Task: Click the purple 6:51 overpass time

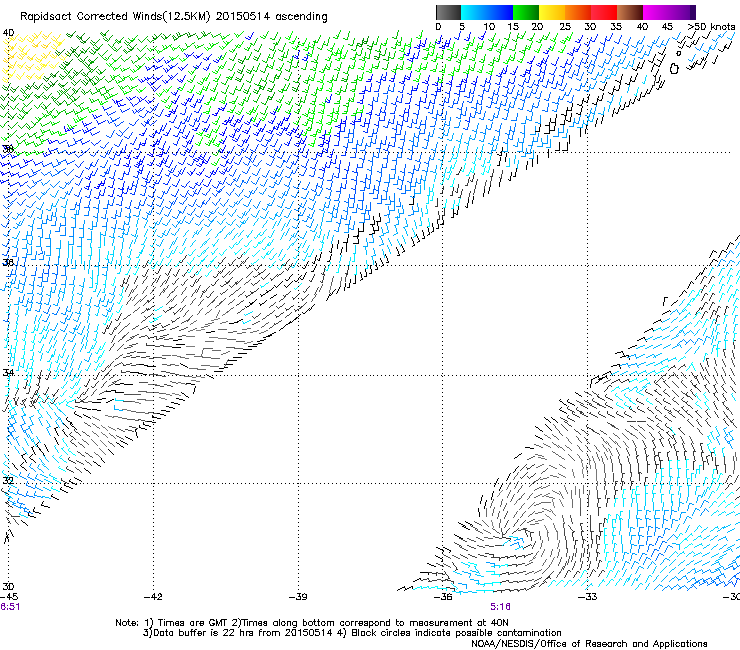Action: coord(10,607)
